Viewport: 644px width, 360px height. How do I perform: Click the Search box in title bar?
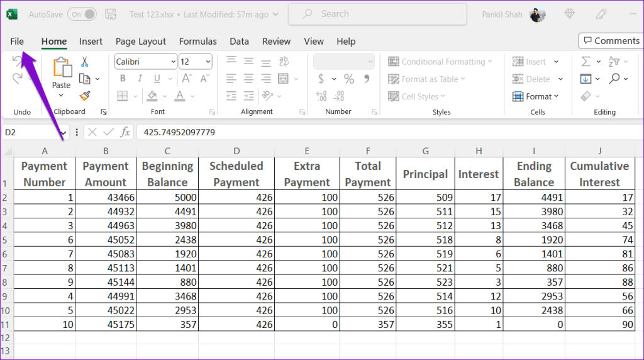[377, 14]
